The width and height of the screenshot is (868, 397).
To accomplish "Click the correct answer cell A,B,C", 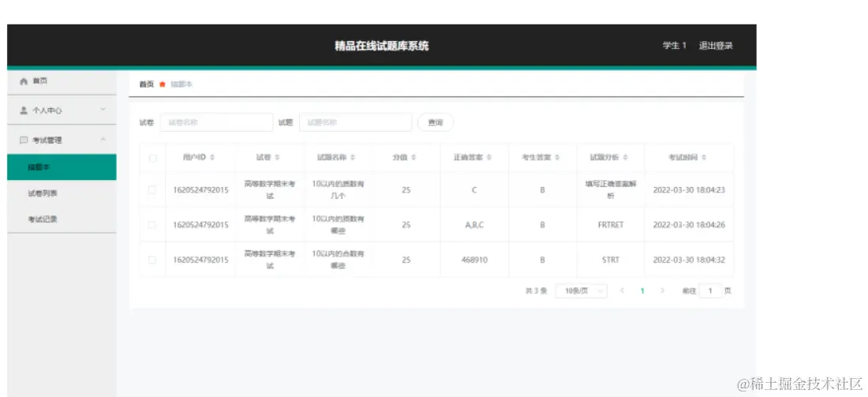I will pos(474,225).
